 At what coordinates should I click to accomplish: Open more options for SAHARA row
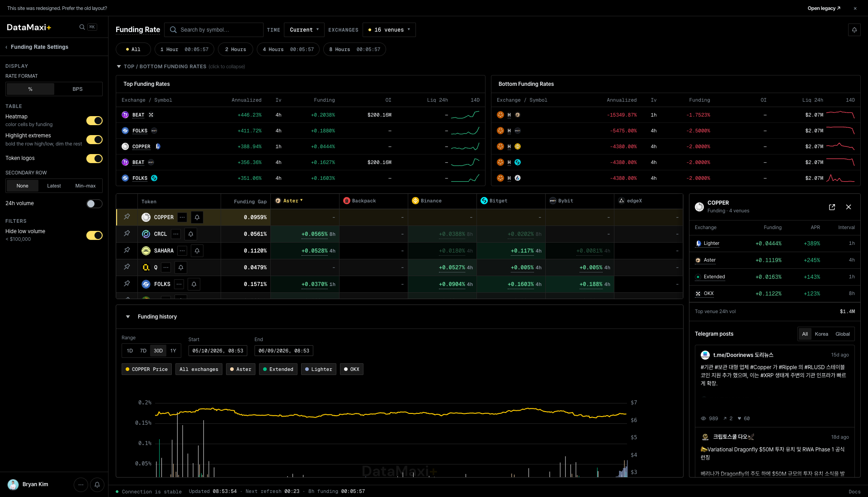pyautogui.click(x=182, y=251)
